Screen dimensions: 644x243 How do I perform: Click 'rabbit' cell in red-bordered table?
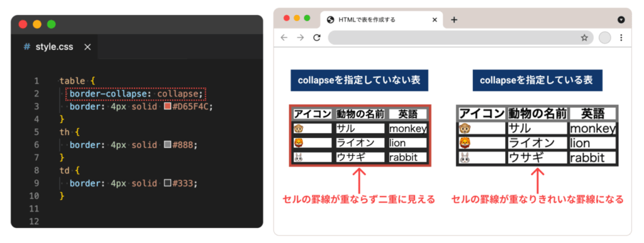point(408,158)
